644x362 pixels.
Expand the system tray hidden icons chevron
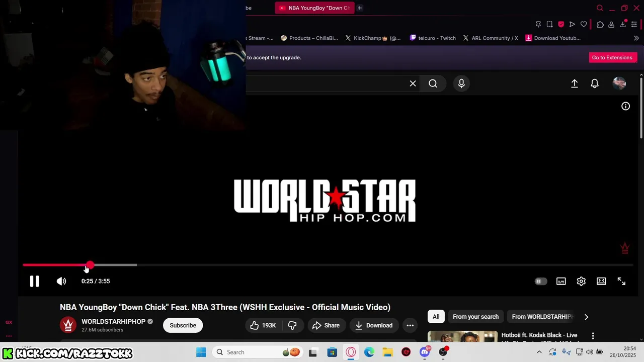point(539,352)
